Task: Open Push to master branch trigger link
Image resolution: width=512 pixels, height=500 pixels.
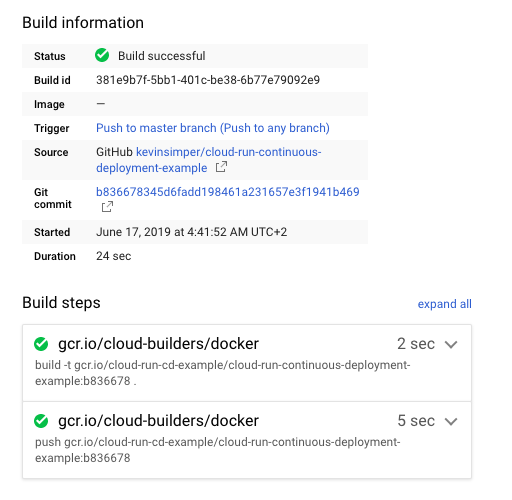Action: (213, 128)
